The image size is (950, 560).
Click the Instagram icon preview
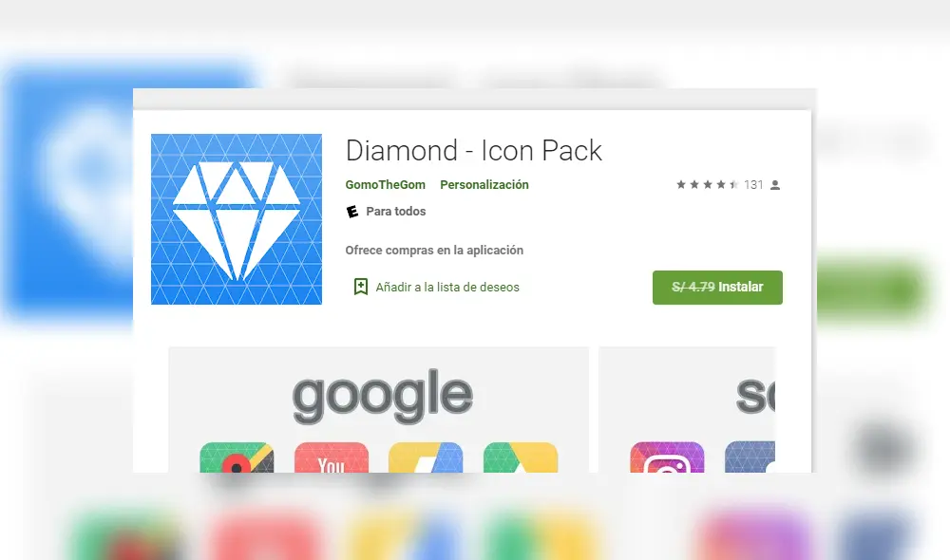coord(667,457)
